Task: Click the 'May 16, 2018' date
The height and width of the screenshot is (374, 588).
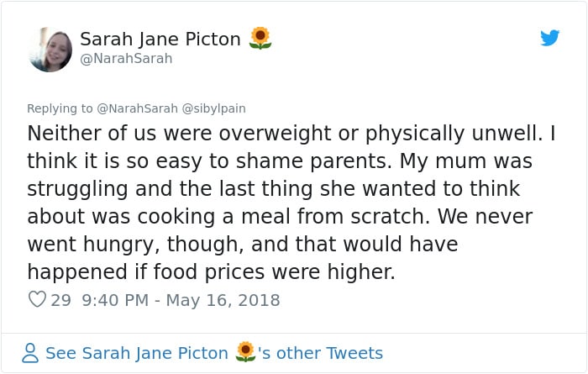Action: (223, 300)
